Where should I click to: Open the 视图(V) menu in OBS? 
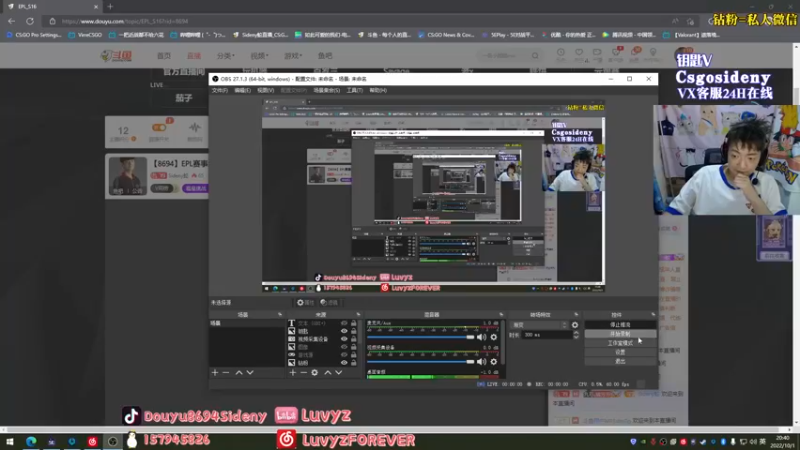tap(265, 90)
